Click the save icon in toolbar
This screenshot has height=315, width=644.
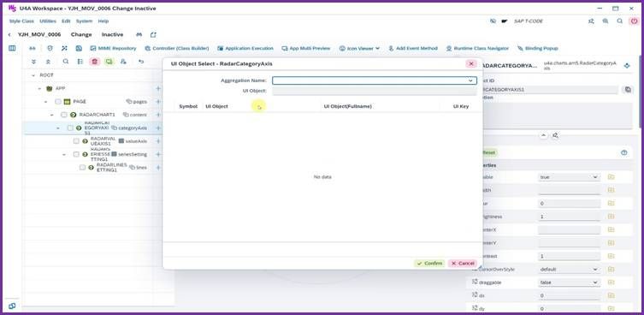click(x=79, y=48)
